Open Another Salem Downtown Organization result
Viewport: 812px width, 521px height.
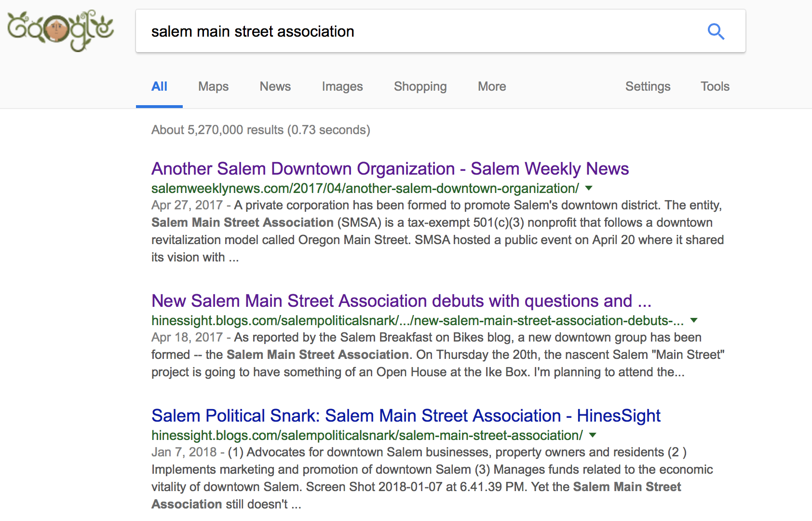point(390,169)
